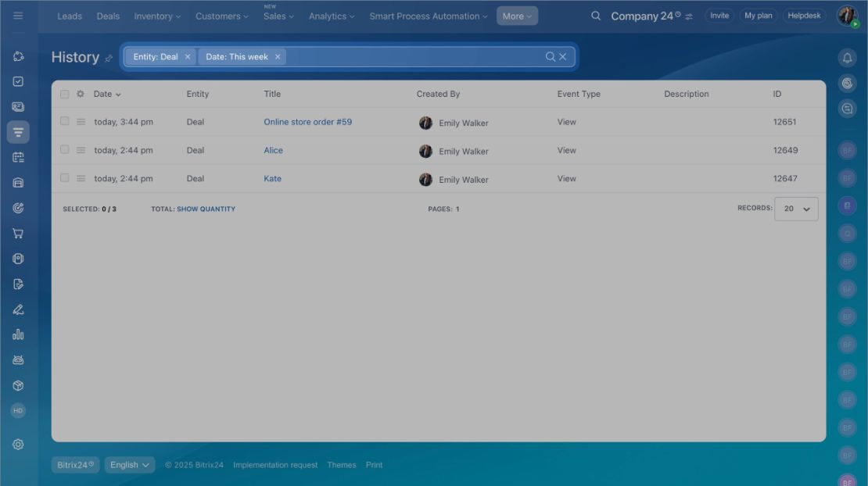The width and height of the screenshot is (868, 486).
Task: Go to Leads tab
Action: pyautogui.click(x=70, y=16)
